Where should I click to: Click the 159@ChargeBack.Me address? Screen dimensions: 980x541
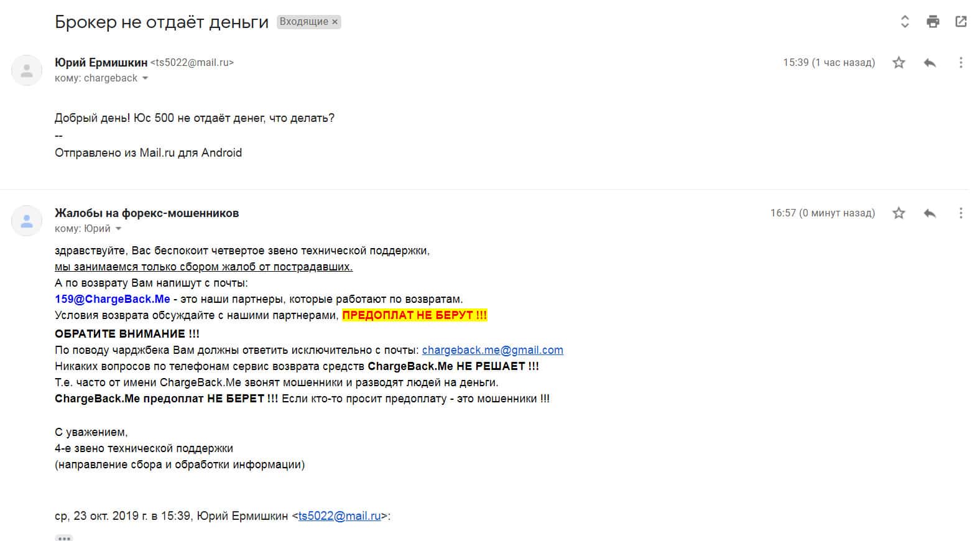coord(112,299)
